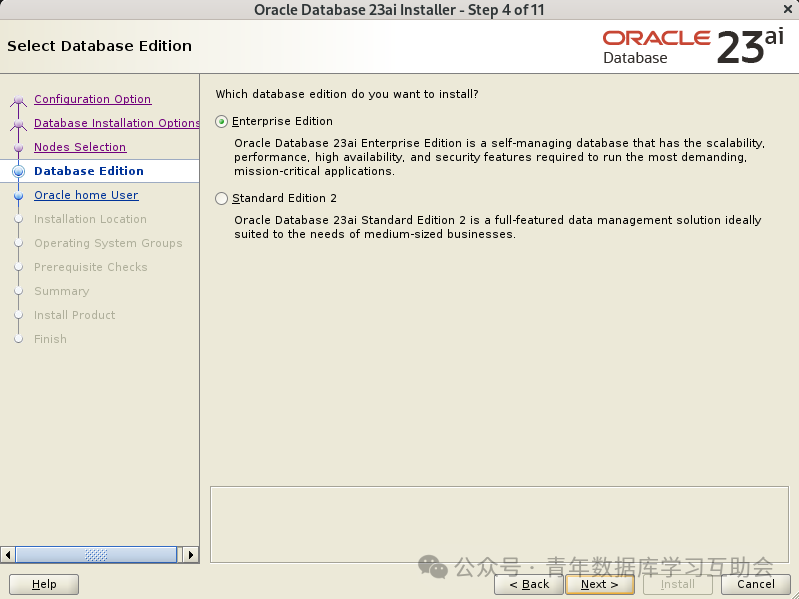Click the greyed Finish step
The width and height of the screenshot is (799, 599).
[50, 339]
